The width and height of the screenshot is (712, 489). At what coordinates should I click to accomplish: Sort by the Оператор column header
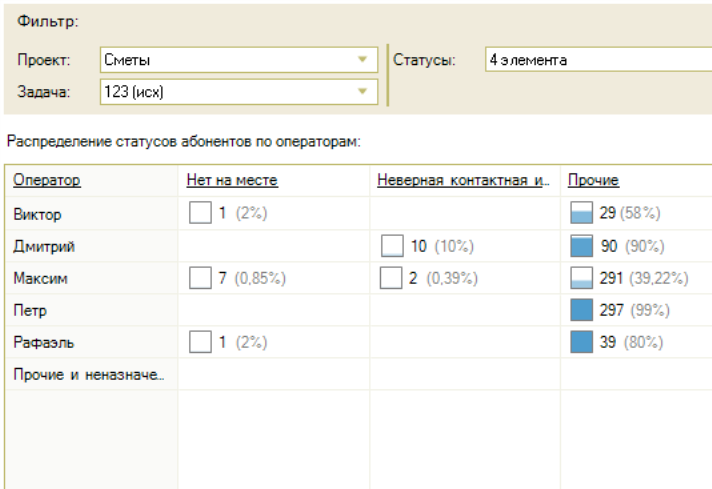(x=46, y=180)
